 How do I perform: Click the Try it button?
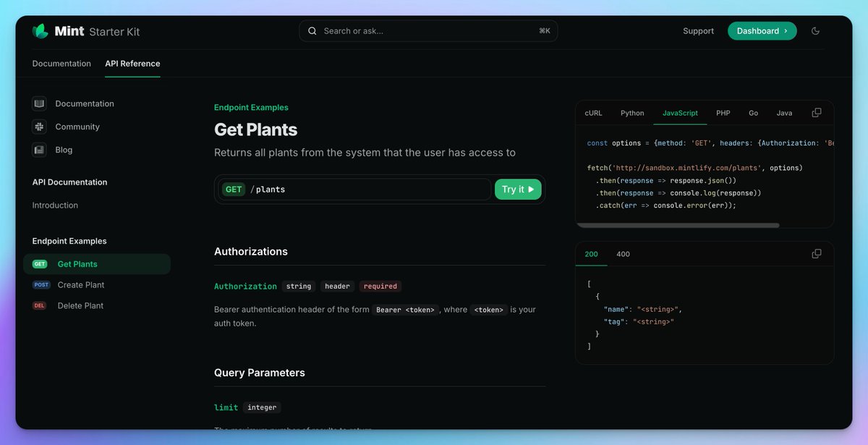518,190
